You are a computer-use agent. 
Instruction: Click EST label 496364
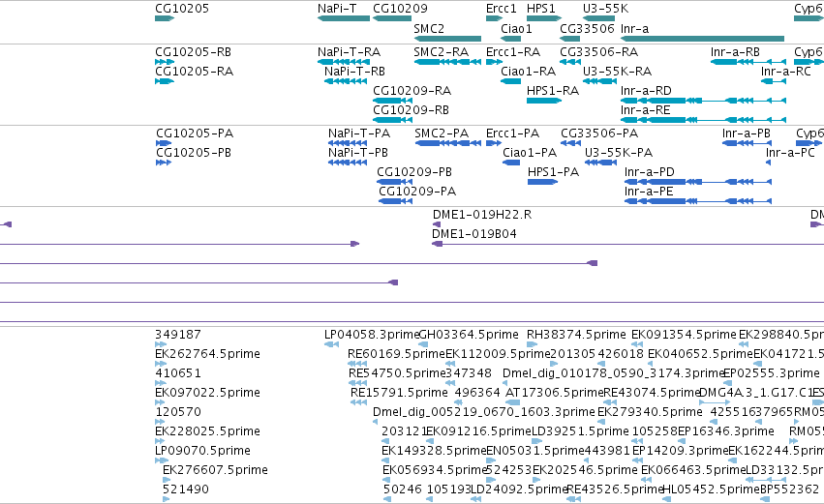pos(477,392)
